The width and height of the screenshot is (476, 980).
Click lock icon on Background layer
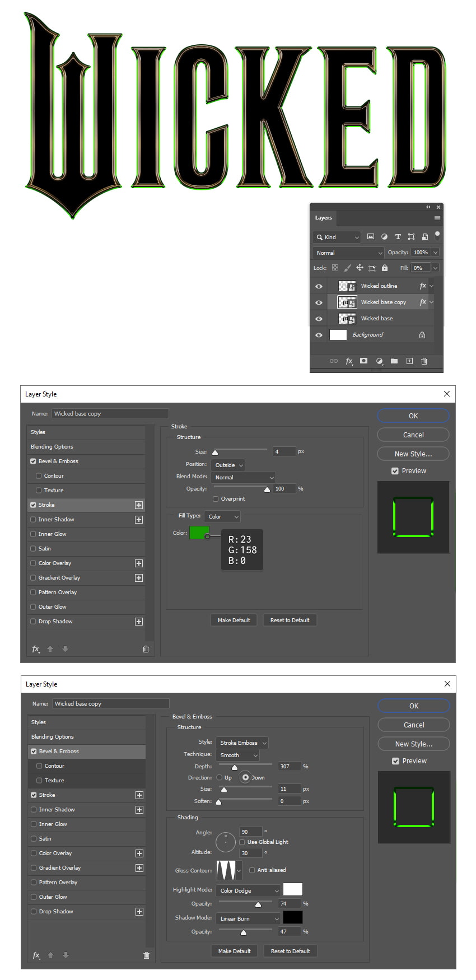tap(422, 335)
